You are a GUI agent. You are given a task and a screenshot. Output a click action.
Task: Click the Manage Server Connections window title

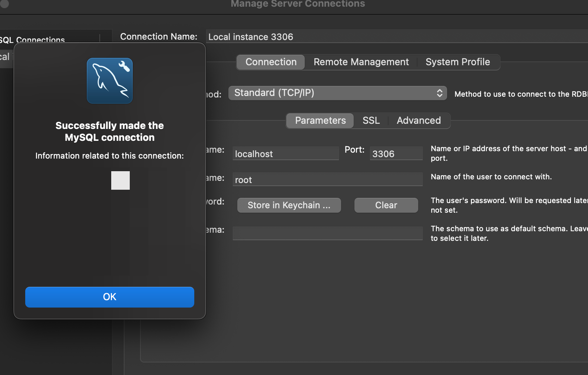pyautogui.click(x=298, y=4)
